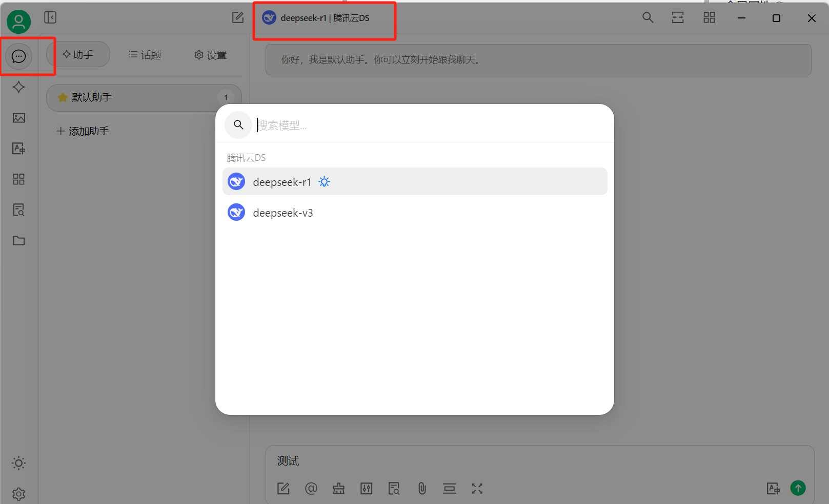The height and width of the screenshot is (504, 829).
Task: Toggle input box expand icon
Action: click(477, 489)
